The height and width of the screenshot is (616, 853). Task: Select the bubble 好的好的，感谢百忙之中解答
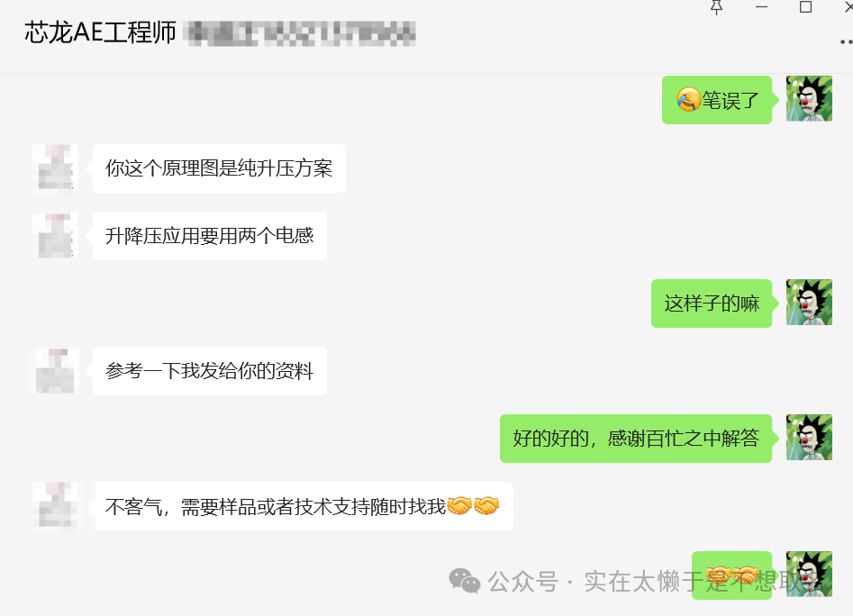[636, 439]
